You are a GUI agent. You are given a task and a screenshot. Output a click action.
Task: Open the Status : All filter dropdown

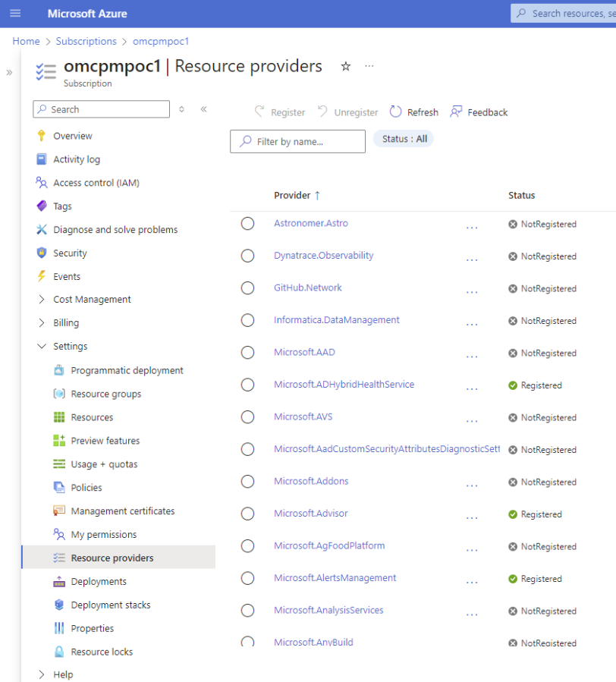403,139
